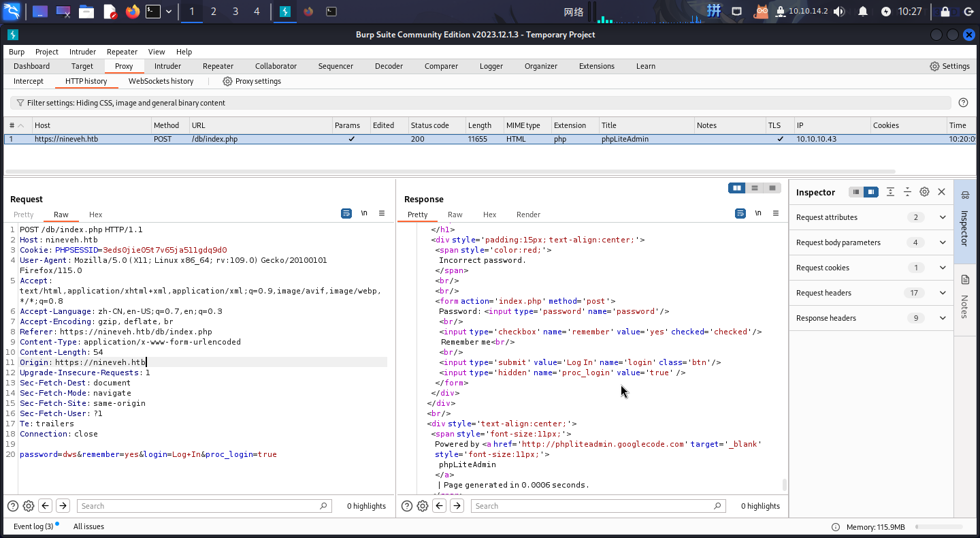Image resolution: width=980 pixels, height=538 pixels.
Task: Sort history by the # column
Action: [18, 125]
